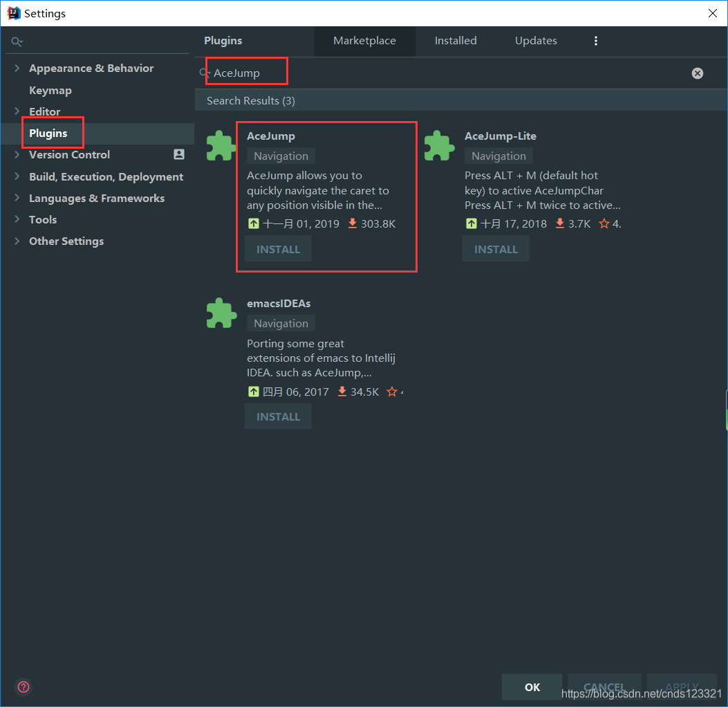
Task: Switch to the Updates tab
Action: pos(536,41)
